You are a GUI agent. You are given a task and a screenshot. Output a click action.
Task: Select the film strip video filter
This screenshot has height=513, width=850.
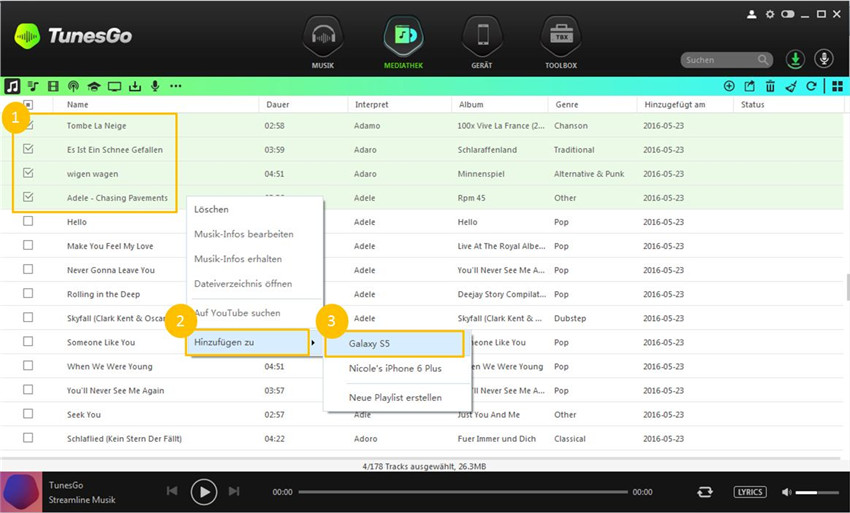click(x=53, y=86)
